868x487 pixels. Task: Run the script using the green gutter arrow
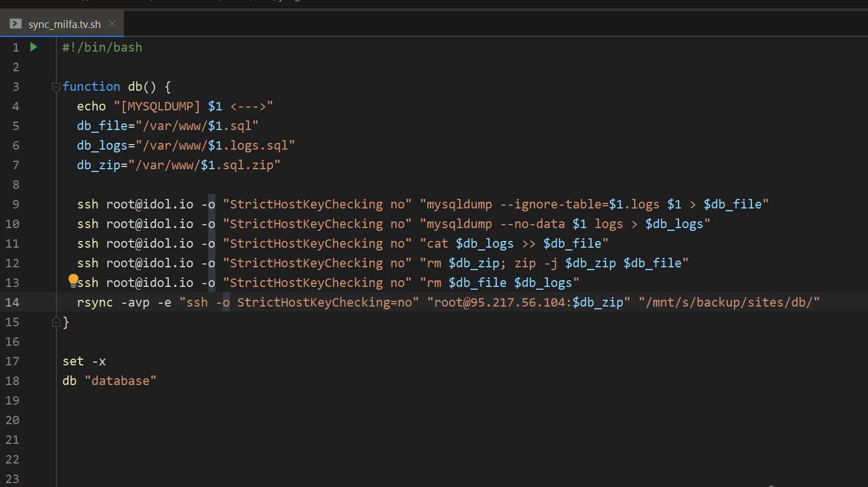point(34,47)
